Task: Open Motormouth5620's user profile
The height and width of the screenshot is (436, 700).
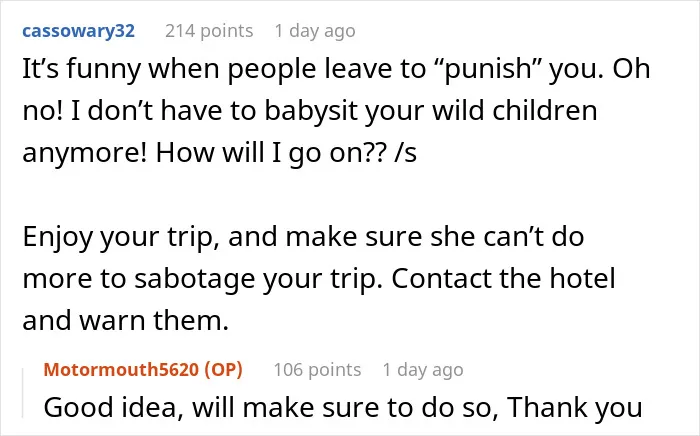Action: [x=121, y=370]
